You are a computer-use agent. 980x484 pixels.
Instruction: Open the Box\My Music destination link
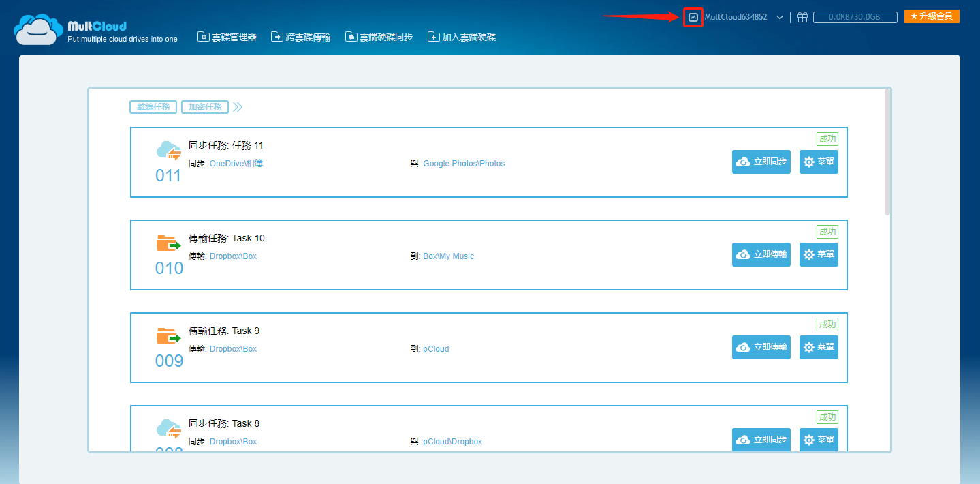point(448,256)
